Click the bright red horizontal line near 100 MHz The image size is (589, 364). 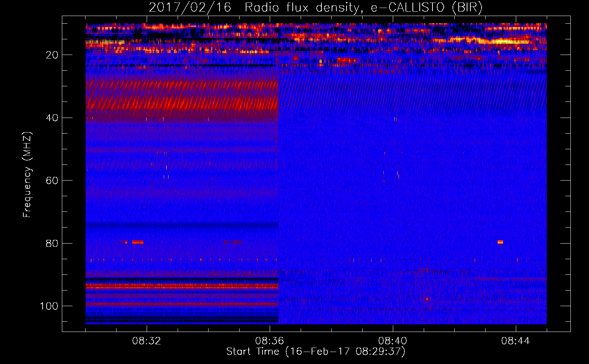pos(182,304)
